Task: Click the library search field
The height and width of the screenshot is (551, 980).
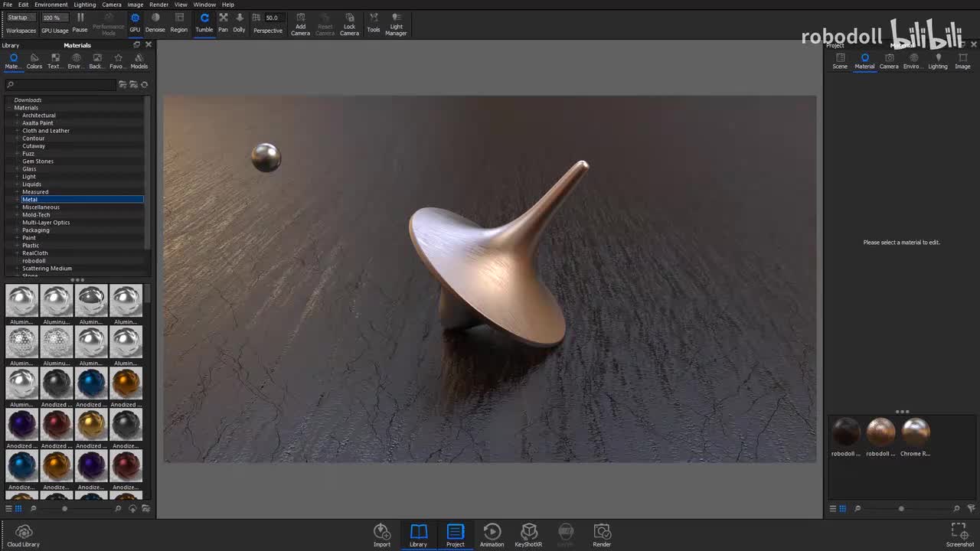Action: click(x=61, y=85)
